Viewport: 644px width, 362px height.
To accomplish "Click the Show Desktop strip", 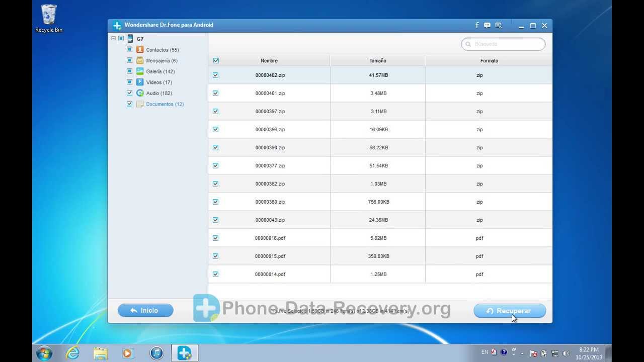I will (608, 353).
